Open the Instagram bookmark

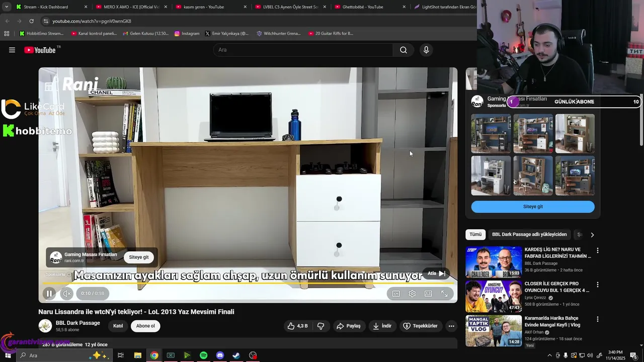click(x=187, y=34)
